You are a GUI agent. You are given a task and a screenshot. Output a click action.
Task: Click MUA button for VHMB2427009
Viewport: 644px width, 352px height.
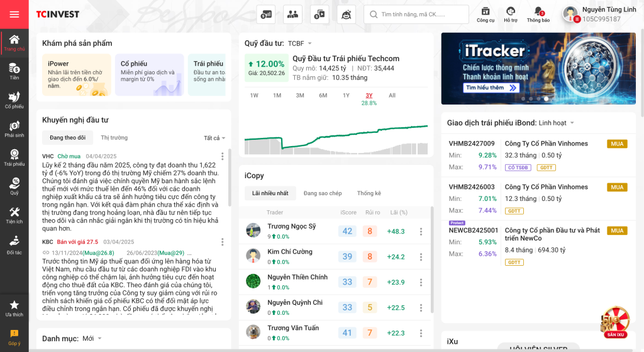(617, 144)
